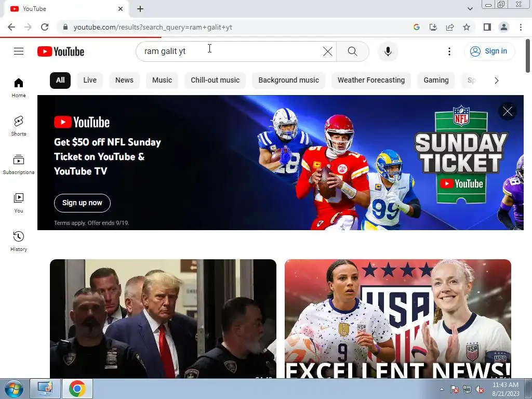
Task: Expand the tab search dropdown arrow
Action: [x=470, y=9]
